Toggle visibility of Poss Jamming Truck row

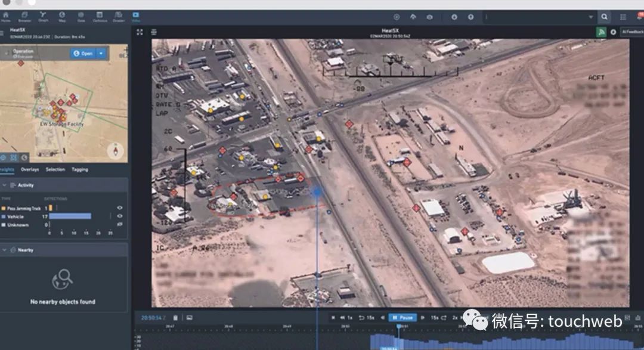(119, 208)
